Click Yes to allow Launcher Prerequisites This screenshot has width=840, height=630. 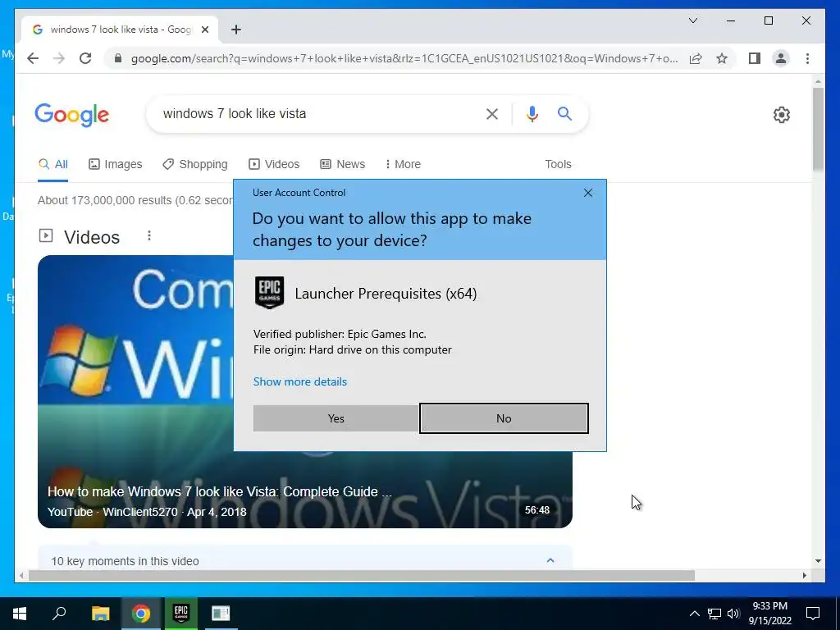pyautogui.click(x=336, y=418)
